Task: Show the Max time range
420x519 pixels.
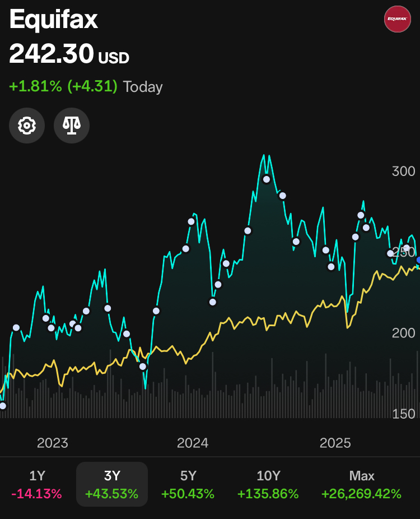Action: [x=361, y=484]
